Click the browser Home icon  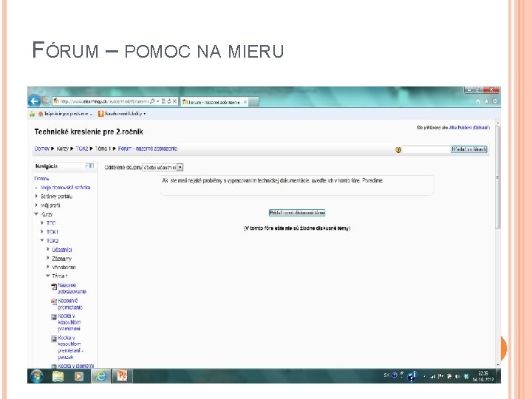click(478, 101)
